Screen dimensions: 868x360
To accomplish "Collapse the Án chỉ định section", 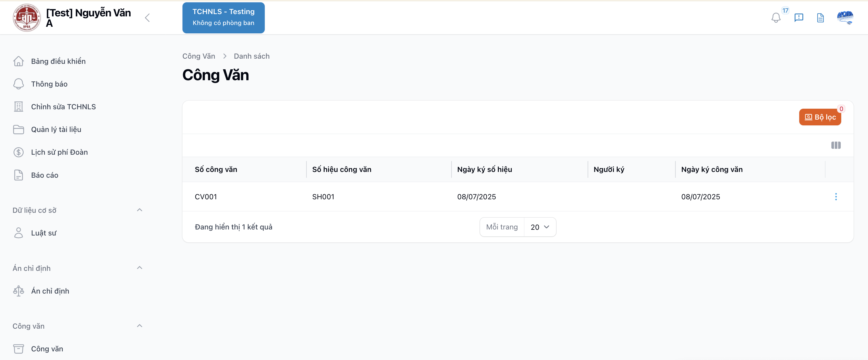I will [x=140, y=268].
